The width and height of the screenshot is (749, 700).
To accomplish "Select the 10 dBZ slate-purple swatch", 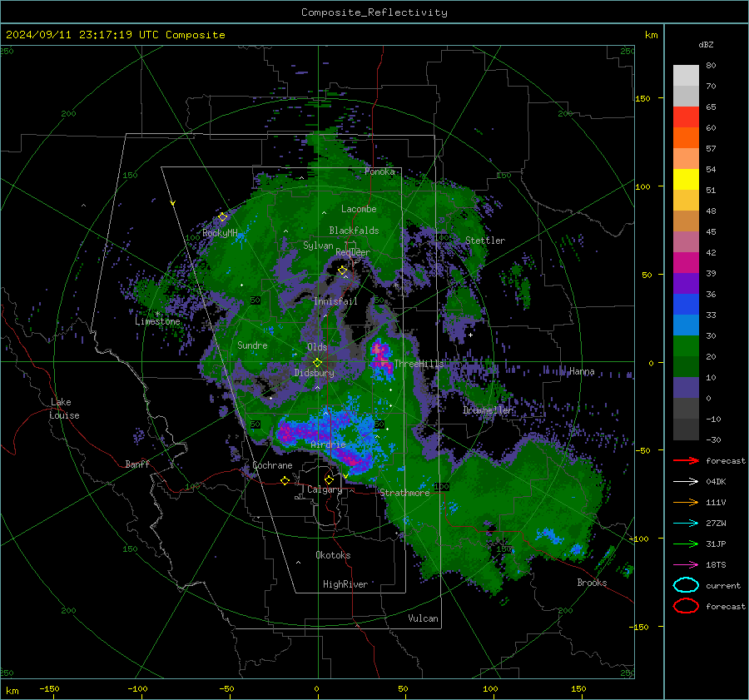I will coord(686,388).
